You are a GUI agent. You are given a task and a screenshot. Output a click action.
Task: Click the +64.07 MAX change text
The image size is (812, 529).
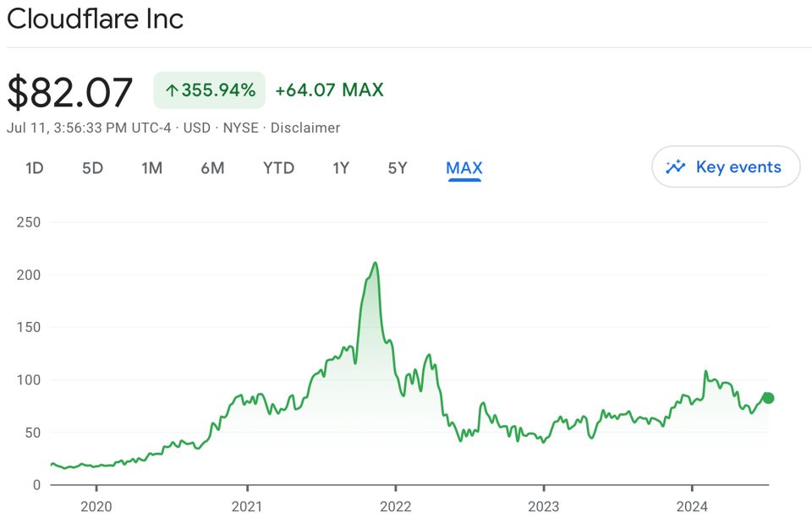point(329,90)
